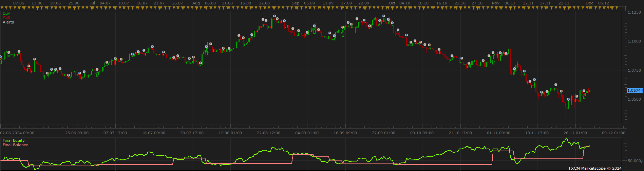Screen dimensions: 644x171
Task: Click the 1,0500 price axis label
Action: (x=635, y=99)
